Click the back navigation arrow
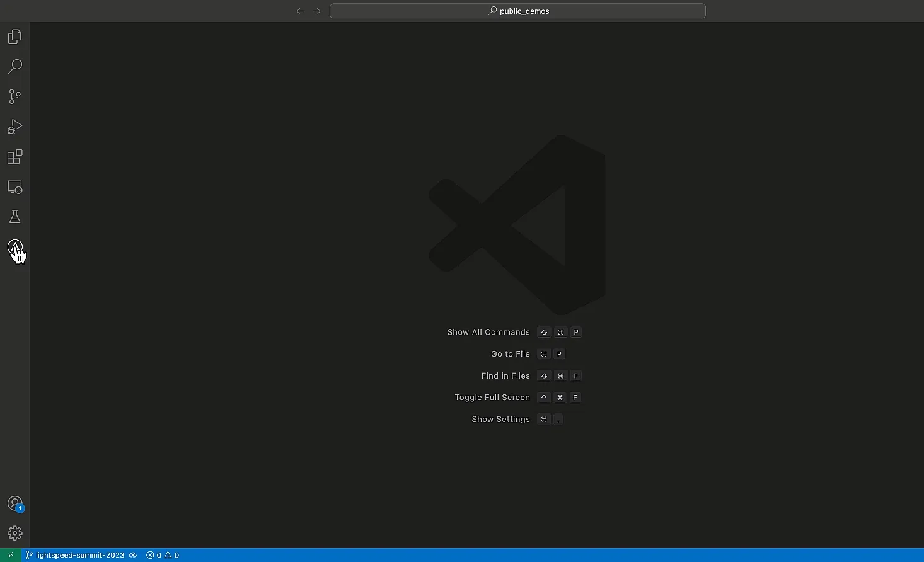Screen dimensions: 924x562 click(301, 11)
